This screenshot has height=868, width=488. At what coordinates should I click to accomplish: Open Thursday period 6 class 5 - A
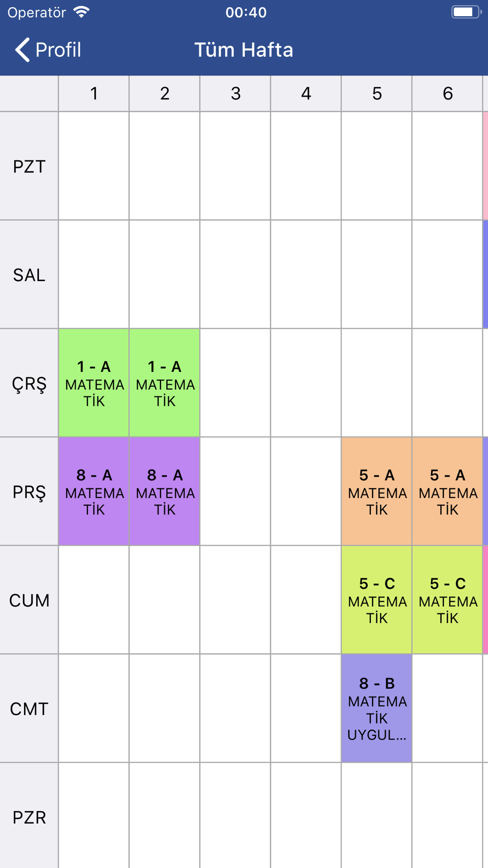(x=447, y=491)
